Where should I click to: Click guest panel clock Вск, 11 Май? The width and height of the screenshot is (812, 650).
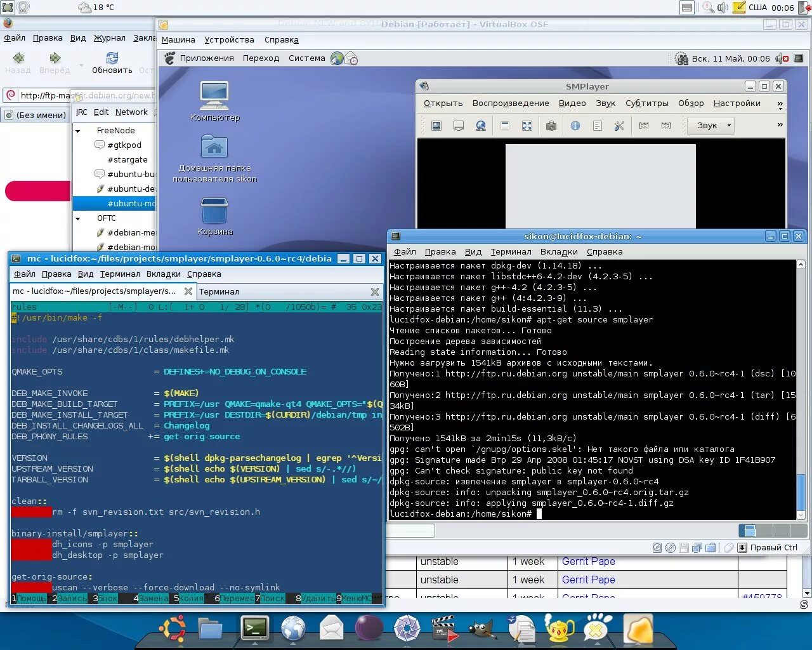pyautogui.click(x=731, y=58)
